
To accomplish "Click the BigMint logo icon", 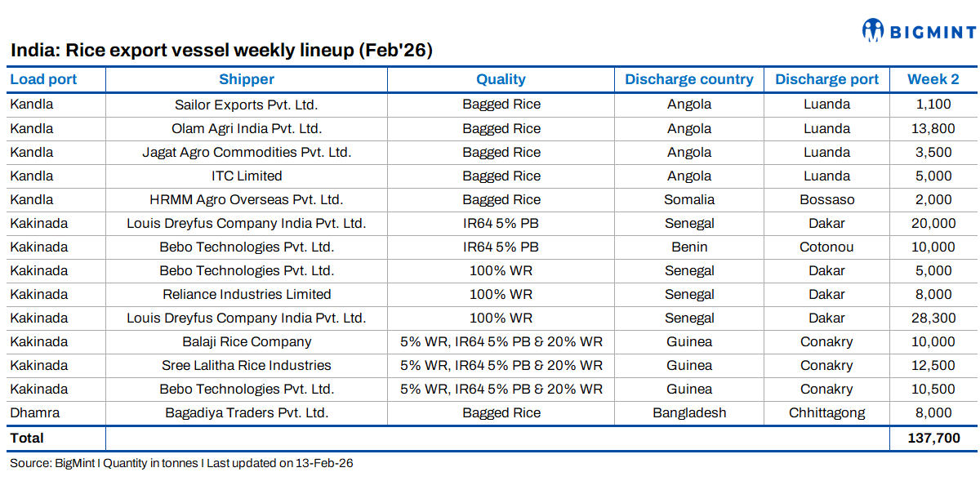I will (873, 31).
